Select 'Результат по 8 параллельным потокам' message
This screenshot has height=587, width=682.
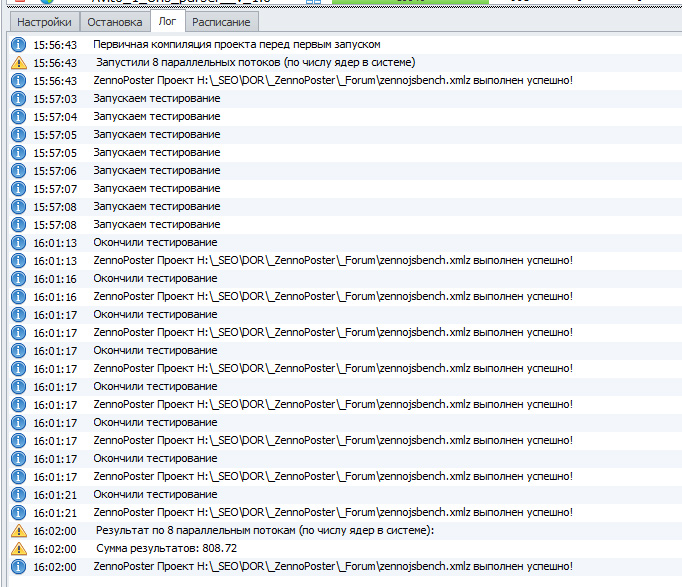point(265,530)
